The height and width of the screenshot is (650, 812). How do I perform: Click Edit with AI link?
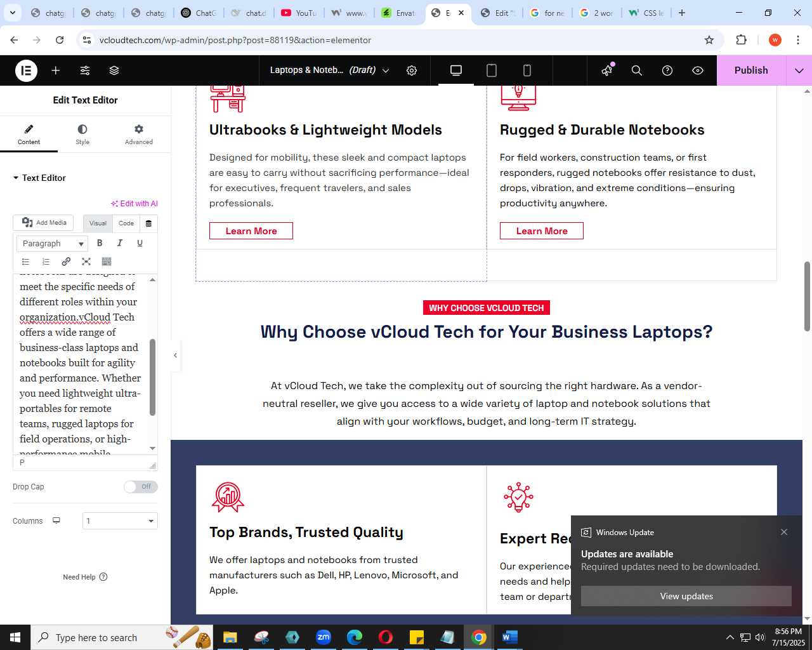[x=134, y=204]
